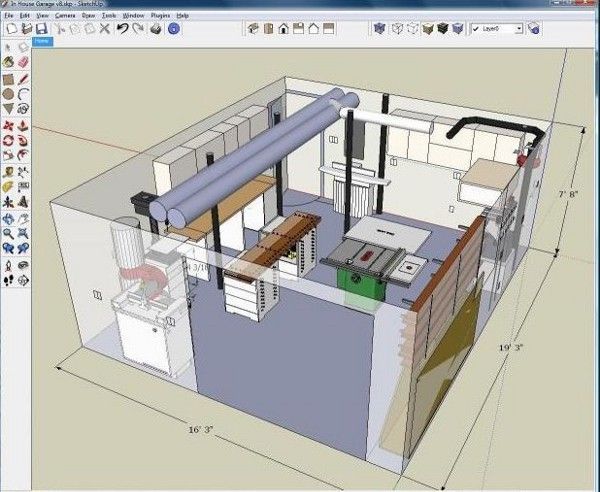This screenshot has height=492, width=600.
Task: Set Shaded With Textures style
Action: (443, 29)
